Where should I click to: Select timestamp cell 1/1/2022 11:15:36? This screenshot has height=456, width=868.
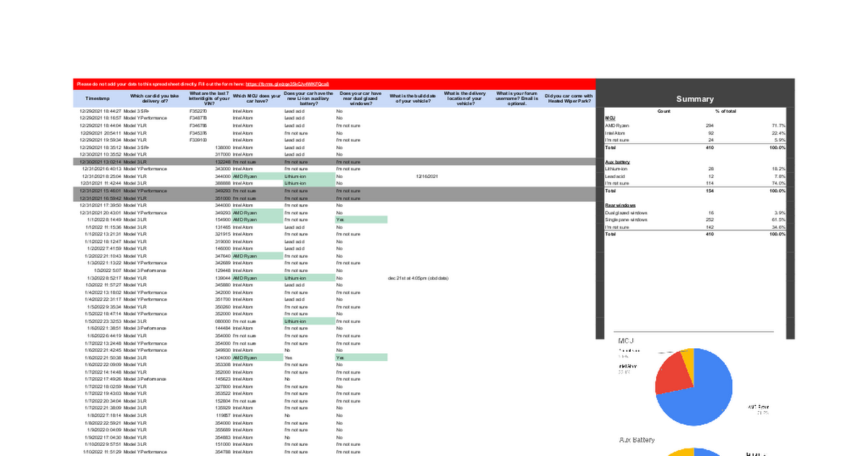pos(103,227)
